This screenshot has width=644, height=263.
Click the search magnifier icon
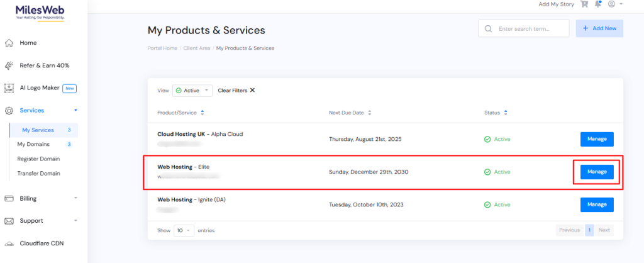(488, 29)
